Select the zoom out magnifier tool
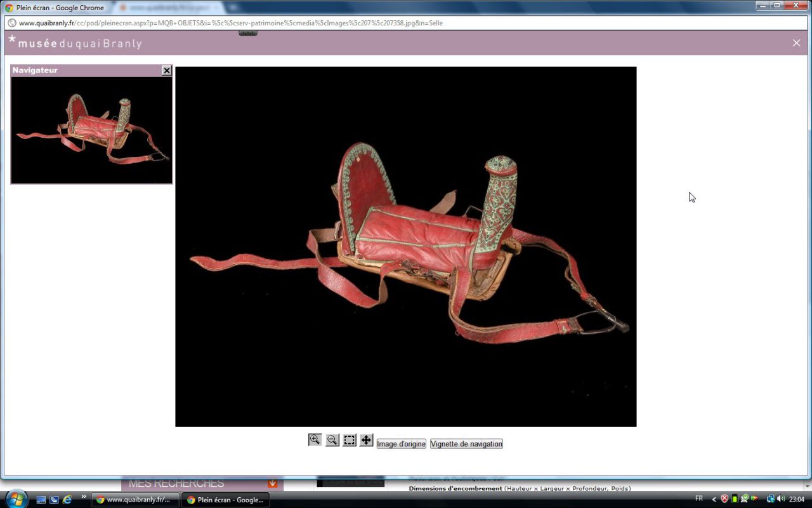 (332, 440)
